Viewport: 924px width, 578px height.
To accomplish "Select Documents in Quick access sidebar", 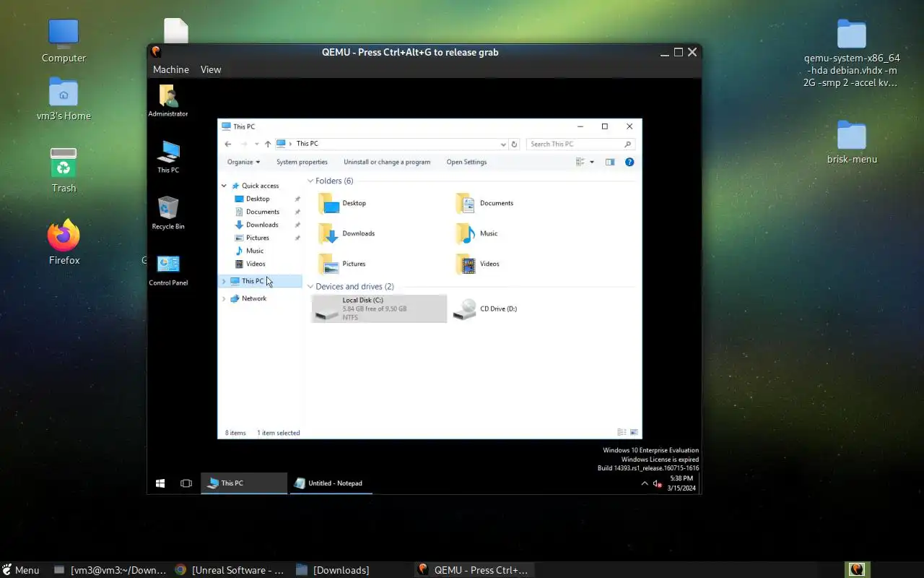I will (263, 212).
